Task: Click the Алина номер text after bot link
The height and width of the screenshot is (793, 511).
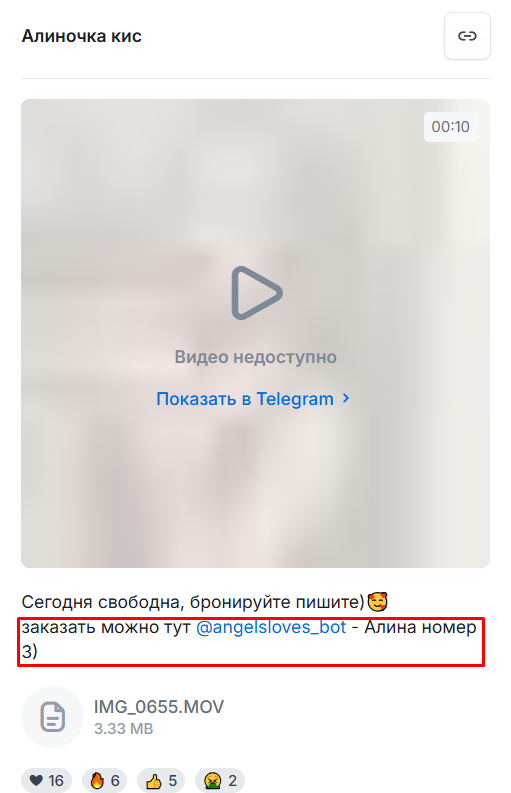Action: tap(420, 627)
